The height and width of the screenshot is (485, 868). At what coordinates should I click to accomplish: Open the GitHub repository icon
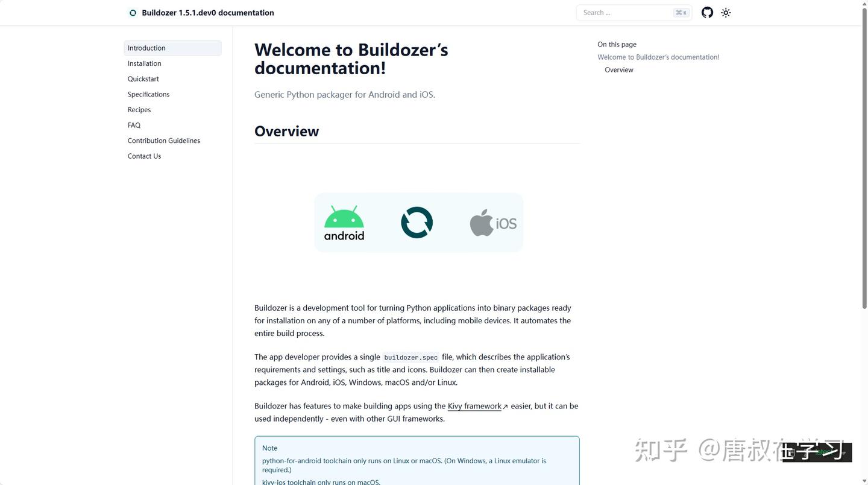[707, 13]
